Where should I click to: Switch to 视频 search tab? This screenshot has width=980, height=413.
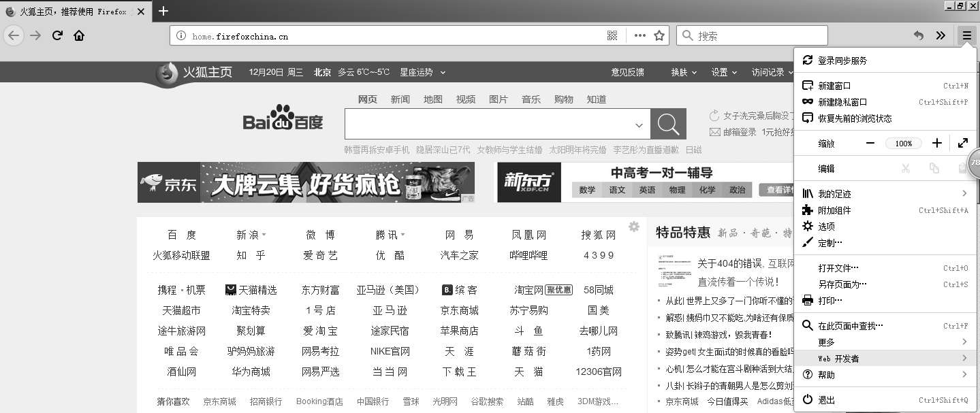[x=466, y=99]
